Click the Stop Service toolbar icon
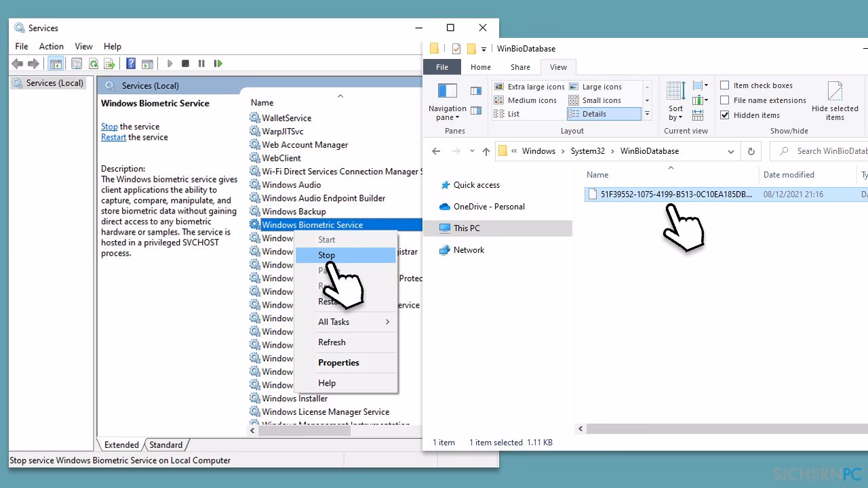This screenshot has height=488, width=868. click(185, 64)
